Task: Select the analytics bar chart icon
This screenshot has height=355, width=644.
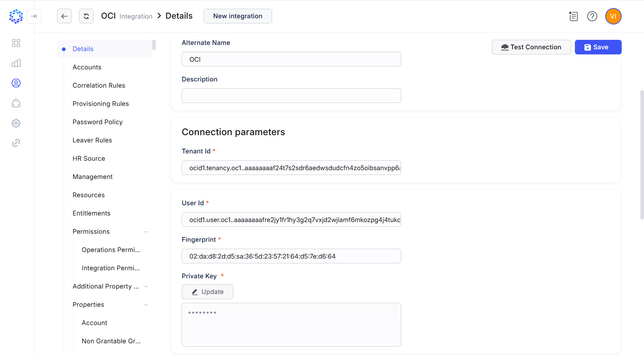Action: point(16,63)
